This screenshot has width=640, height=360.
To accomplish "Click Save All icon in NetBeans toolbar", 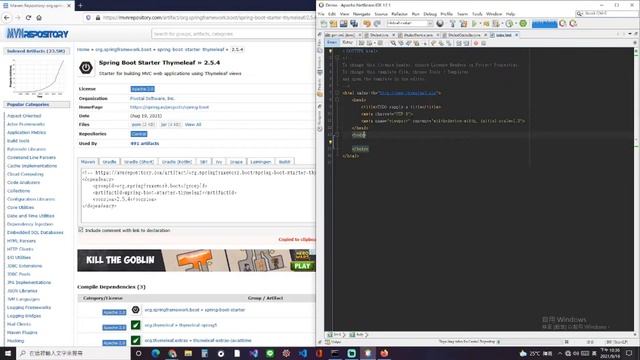I will (354, 24).
